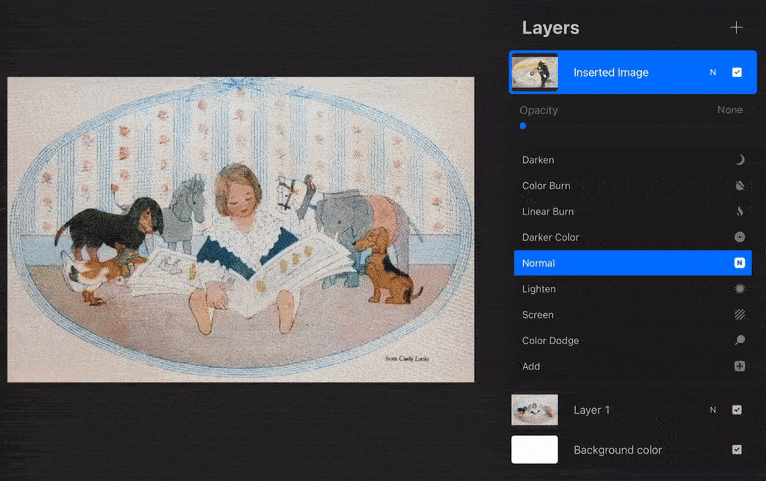Click the Linear Burn flame icon
766x481 pixels.
(740, 212)
